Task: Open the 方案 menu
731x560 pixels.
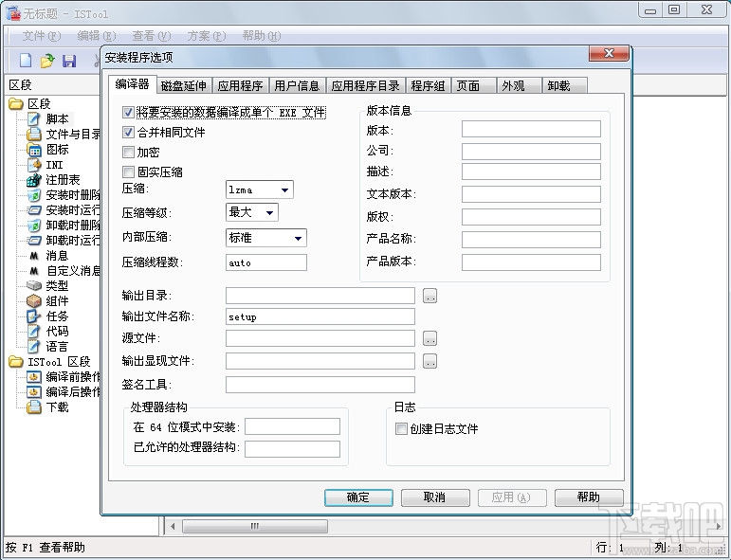Action: [206, 35]
